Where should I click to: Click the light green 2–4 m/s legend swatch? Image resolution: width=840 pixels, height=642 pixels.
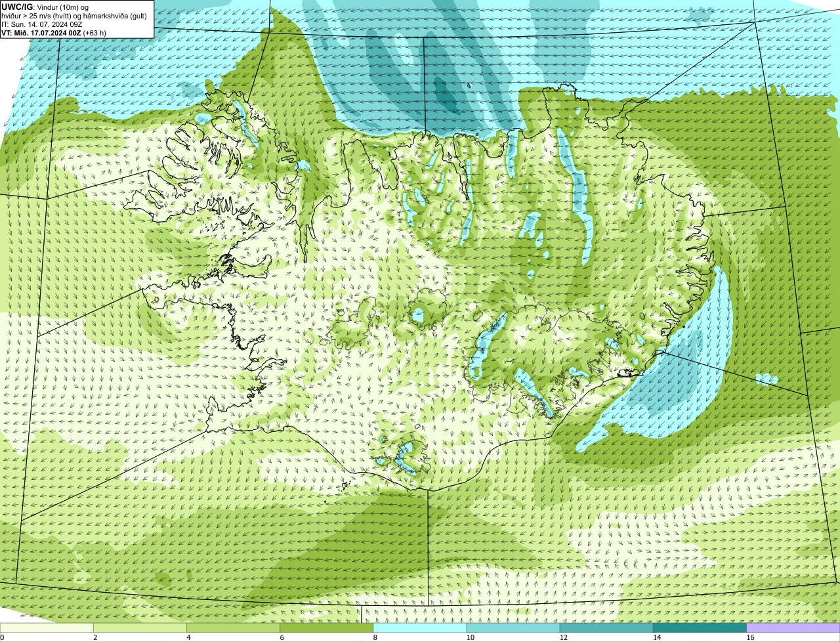coord(140,628)
